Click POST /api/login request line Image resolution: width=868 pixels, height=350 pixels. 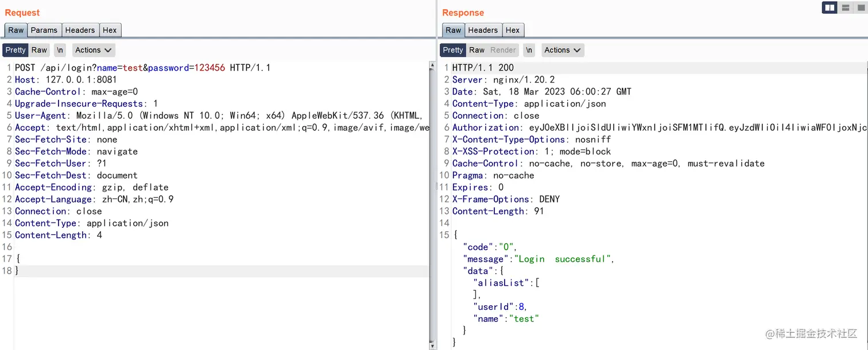(143, 68)
